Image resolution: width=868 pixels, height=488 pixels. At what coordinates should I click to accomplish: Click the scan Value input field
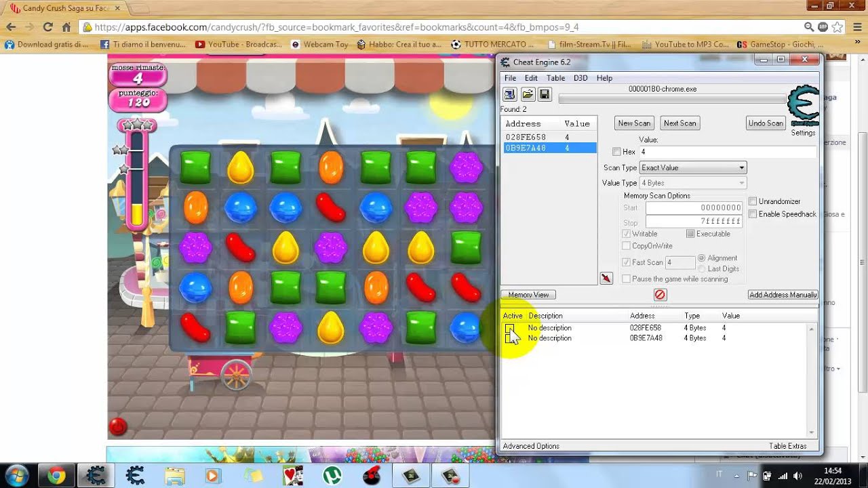(727, 152)
